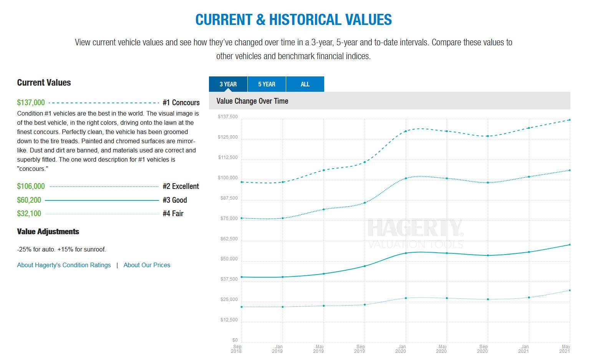
Task: Click the $106,000 Excellent value
Action: pos(31,186)
